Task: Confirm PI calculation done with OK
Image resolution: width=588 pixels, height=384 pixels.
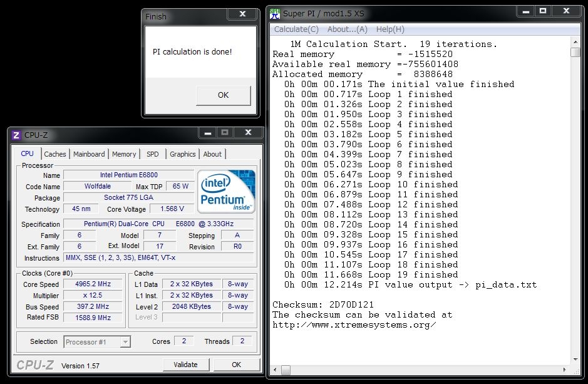Action: [223, 95]
